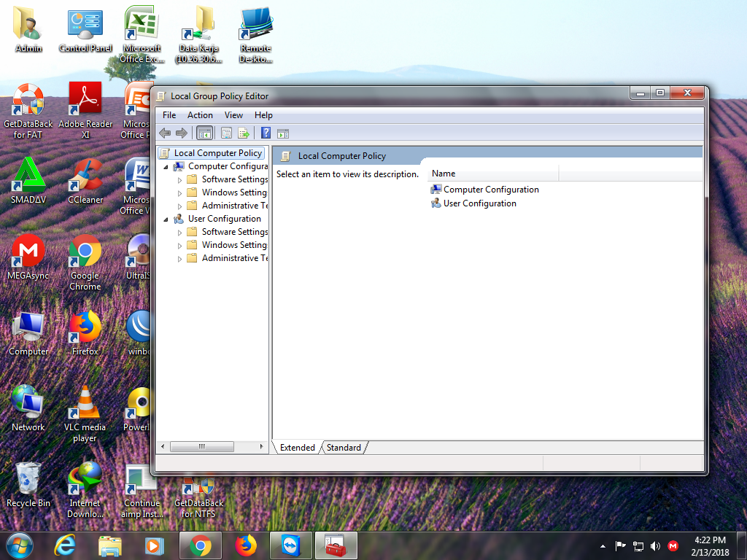Image resolution: width=747 pixels, height=560 pixels.
Task: Open Help using the blue question mark icon
Action: (265, 133)
